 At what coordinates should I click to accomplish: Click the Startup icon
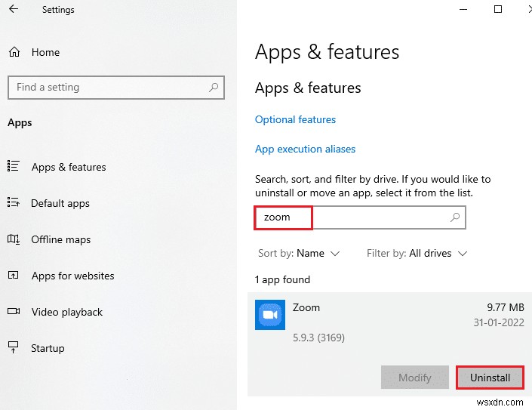[14, 347]
